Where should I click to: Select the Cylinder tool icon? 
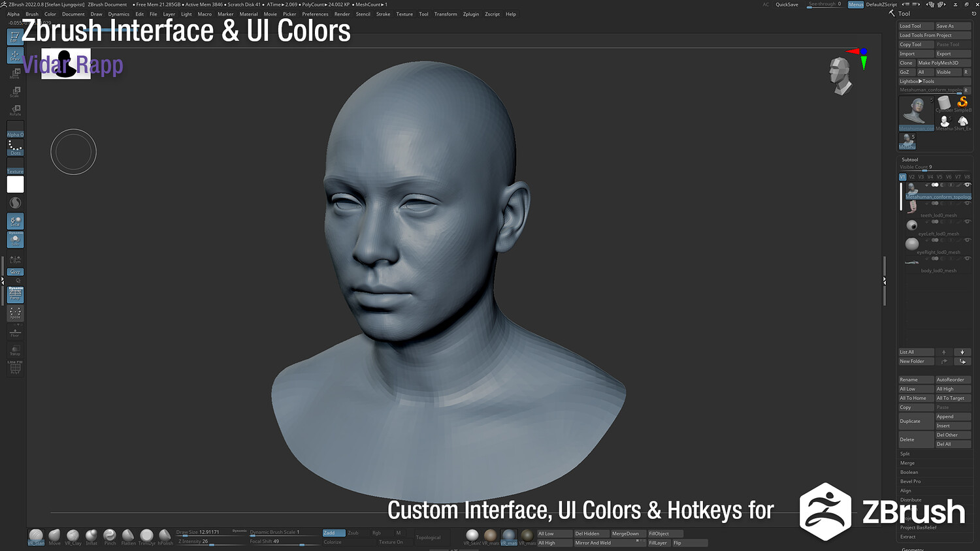944,103
